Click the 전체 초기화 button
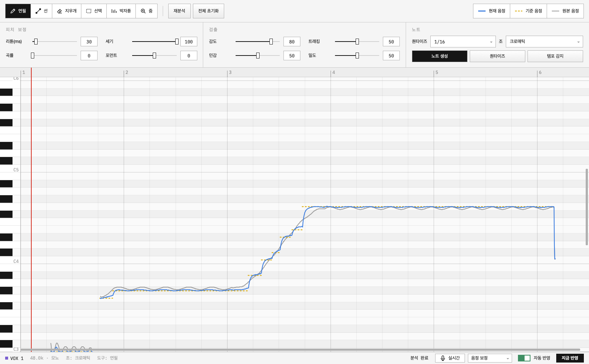The image size is (589, 364). (208, 11)
